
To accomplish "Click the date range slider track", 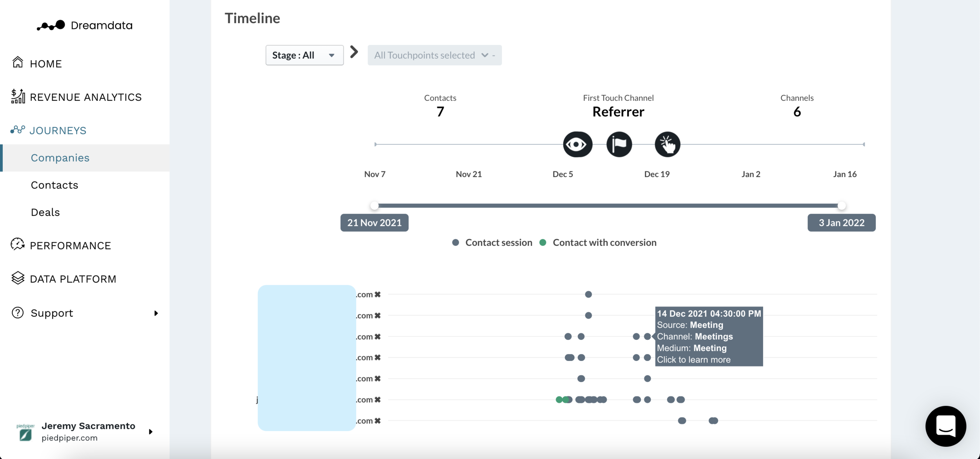I will tap(608, 205).
